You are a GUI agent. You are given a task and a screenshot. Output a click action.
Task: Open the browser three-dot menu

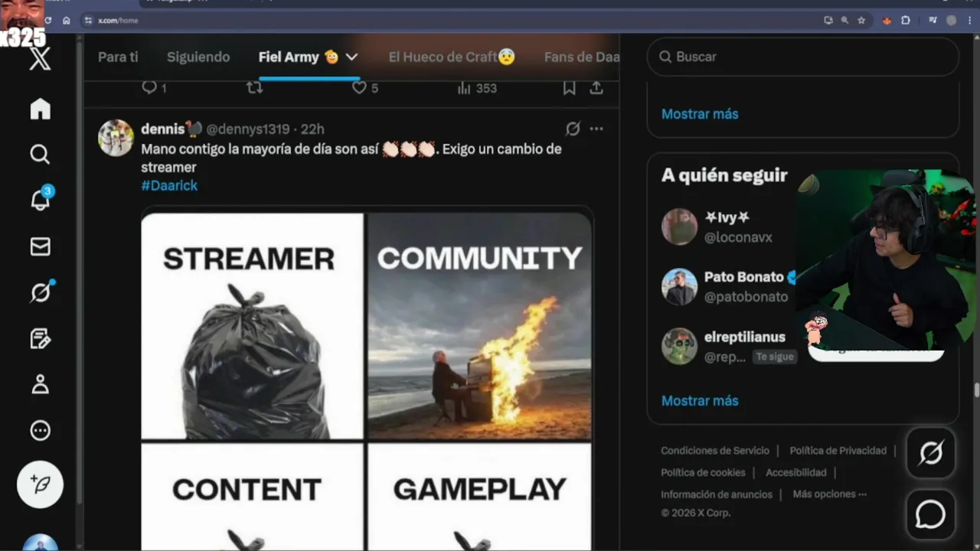tap(971, 21)
